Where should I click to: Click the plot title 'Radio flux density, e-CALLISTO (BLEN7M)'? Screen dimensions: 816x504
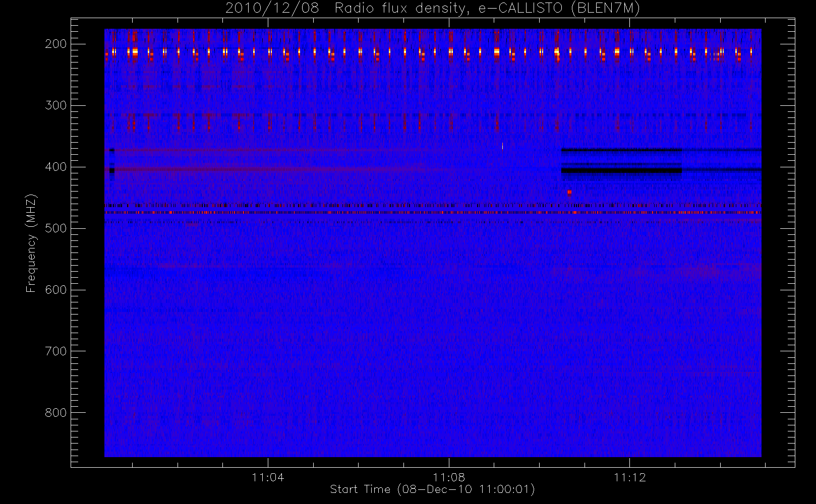pos(487,9)
